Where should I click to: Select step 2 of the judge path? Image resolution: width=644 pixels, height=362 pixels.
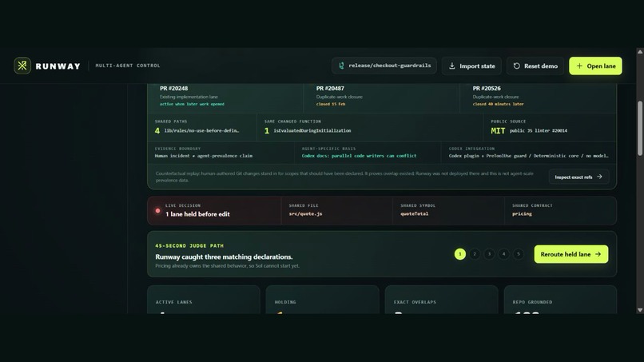pos(475,254)
